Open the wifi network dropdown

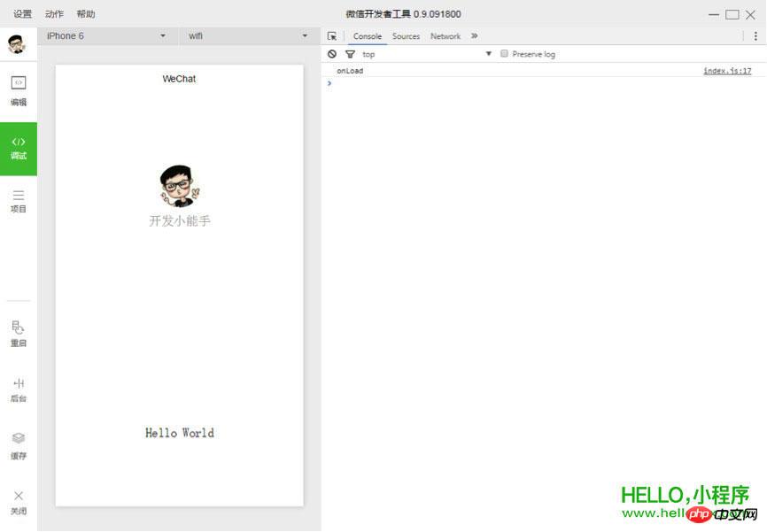pos(249,35)
